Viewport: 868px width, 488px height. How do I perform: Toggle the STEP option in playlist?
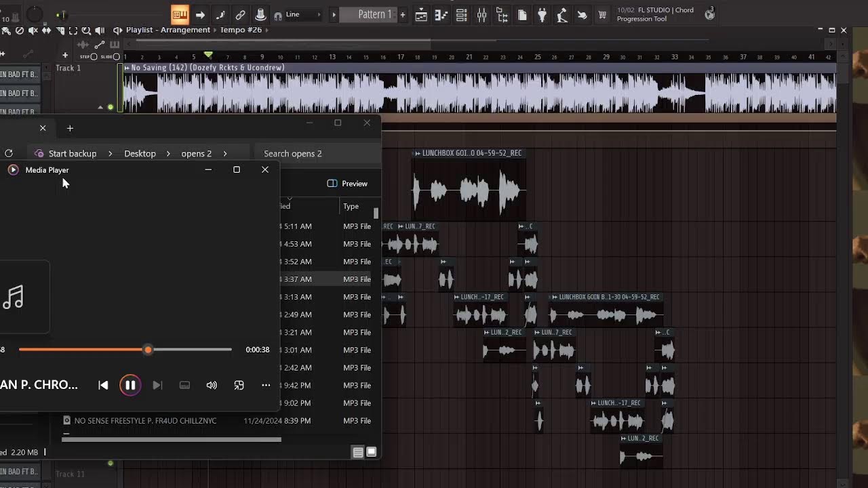pyautogui.click(x=89, y=57)
